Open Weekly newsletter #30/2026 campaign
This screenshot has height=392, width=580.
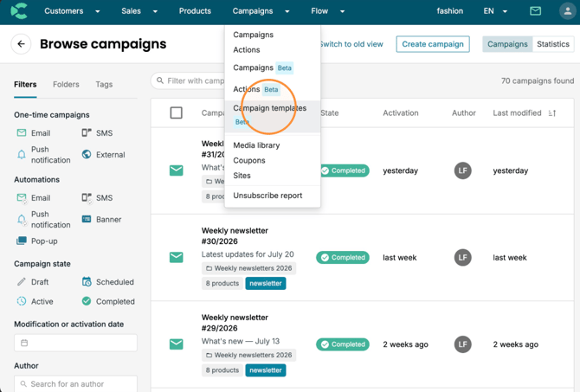[235, 236]
